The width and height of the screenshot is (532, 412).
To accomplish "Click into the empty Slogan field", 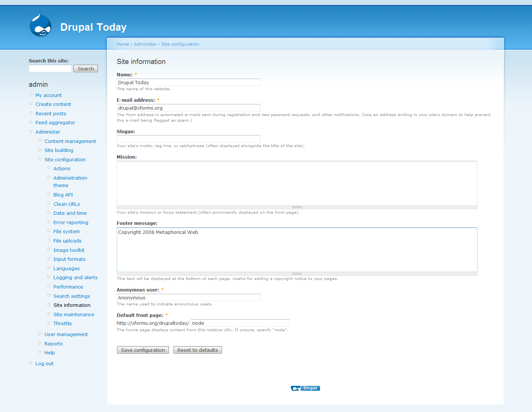I will (188, 139).
